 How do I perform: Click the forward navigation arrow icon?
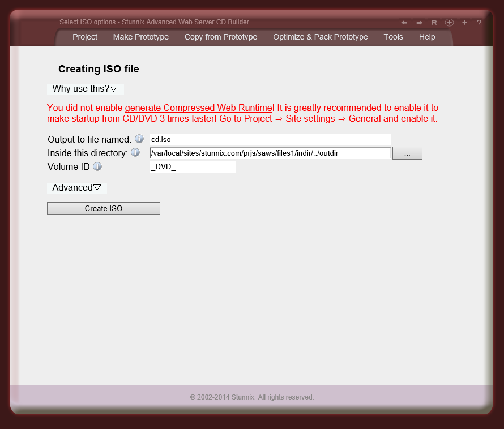419,23
